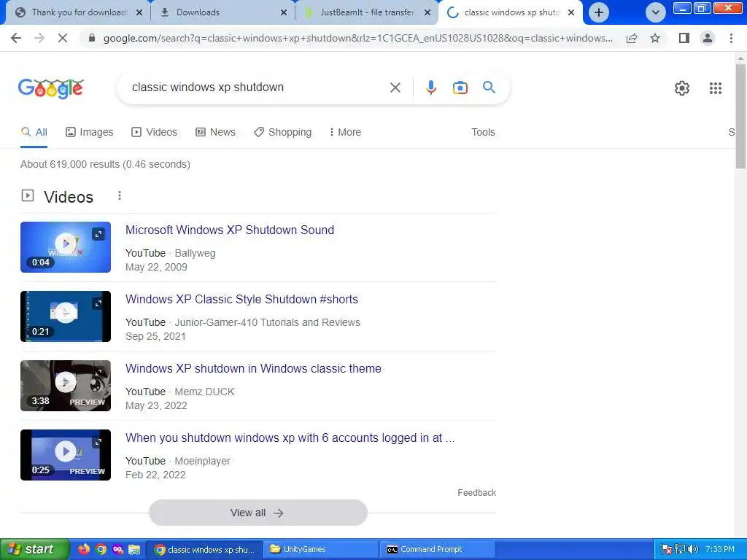Bookmark this page with the star icon

point(655,38)
